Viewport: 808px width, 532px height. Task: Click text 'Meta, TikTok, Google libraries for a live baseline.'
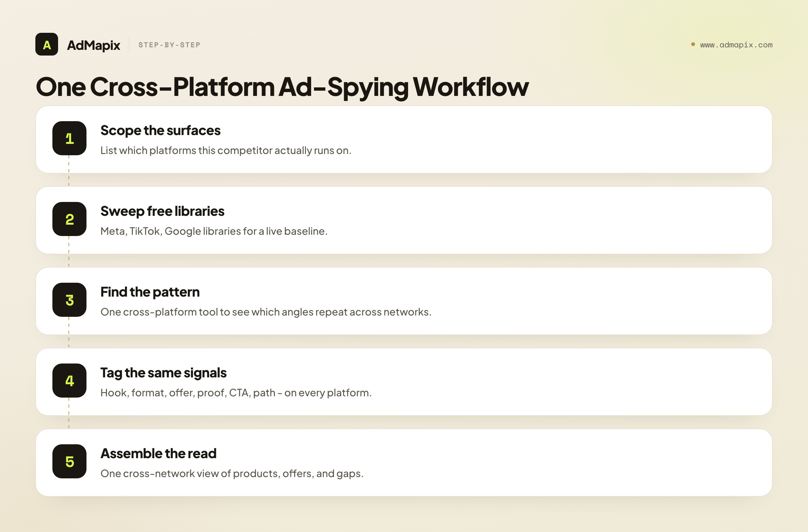[214, 231]
